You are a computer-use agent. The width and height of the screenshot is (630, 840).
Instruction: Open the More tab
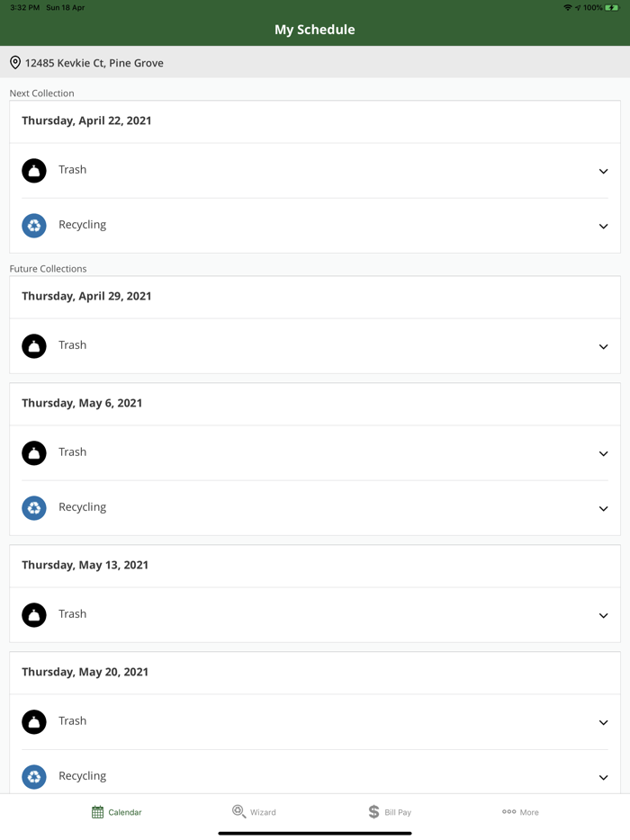[x=520, y=812]
